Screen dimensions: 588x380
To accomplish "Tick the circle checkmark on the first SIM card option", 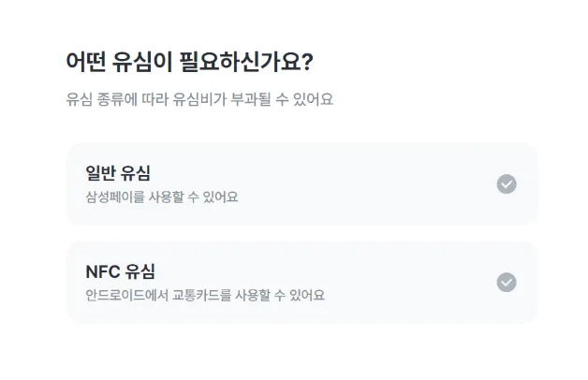I will click(x=507, y=183).
